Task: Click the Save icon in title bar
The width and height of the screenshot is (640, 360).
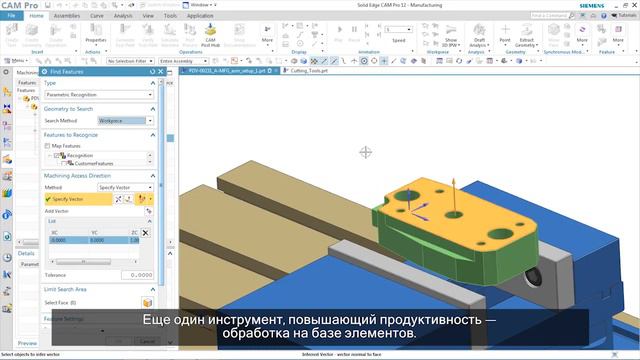Action: [47, 5]
